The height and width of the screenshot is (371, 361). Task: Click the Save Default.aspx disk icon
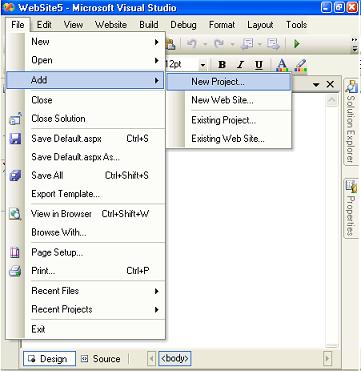[x=15, y=138]
